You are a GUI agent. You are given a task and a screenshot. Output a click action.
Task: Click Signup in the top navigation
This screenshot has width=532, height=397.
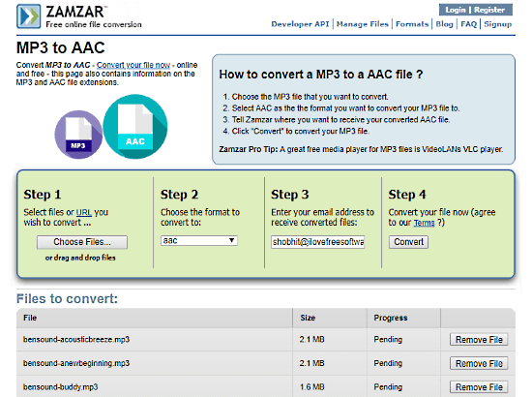pyautogui.click(x=498, y=24)
